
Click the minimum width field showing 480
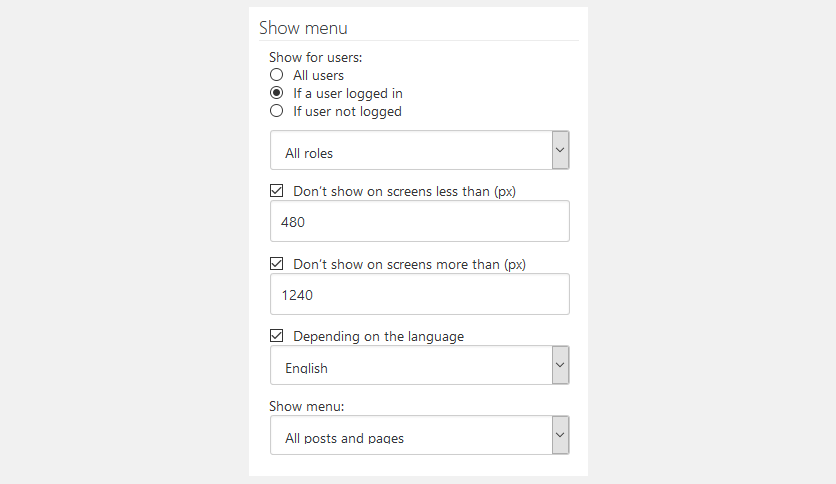[x=419, y=221]
